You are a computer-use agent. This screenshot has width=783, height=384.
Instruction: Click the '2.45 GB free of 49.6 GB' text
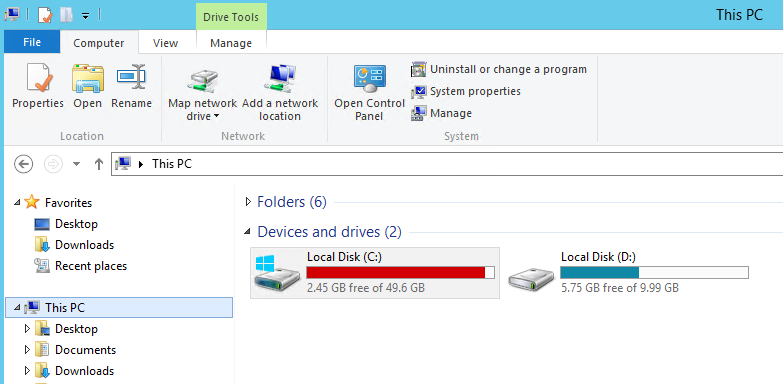(x=366, y=288)
